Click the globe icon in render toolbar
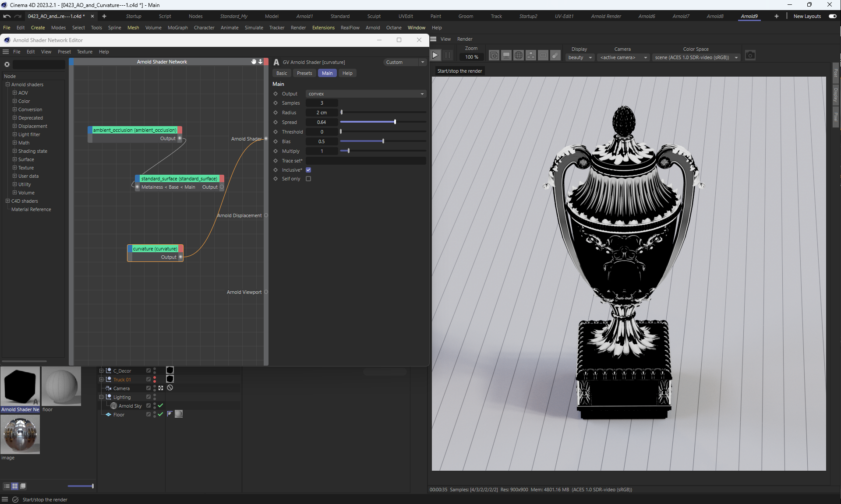Viewport: 841px width, 504px height. [518, 56]
